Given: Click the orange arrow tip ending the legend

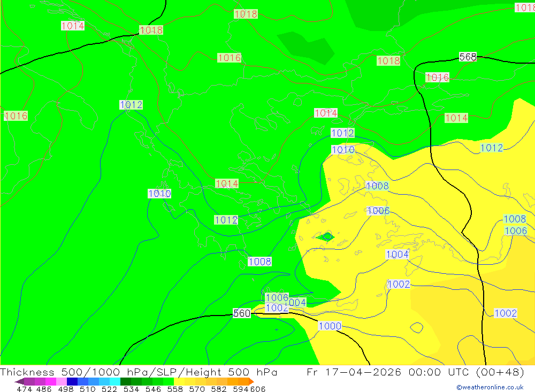Looking at the screenshot, I should (x=251, y=381).
